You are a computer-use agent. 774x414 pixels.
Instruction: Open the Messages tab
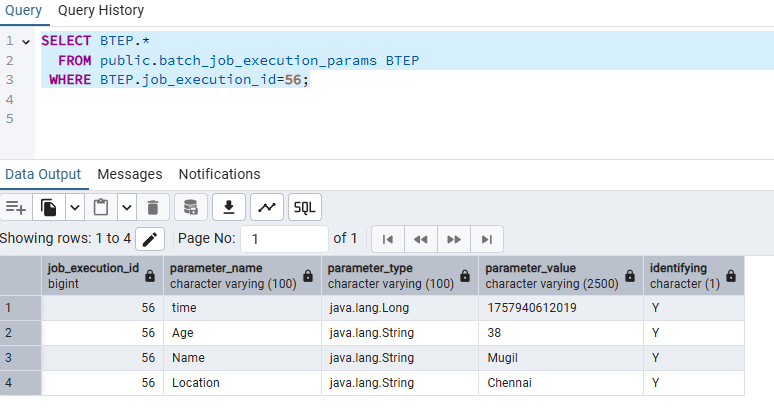pos(130,174)
